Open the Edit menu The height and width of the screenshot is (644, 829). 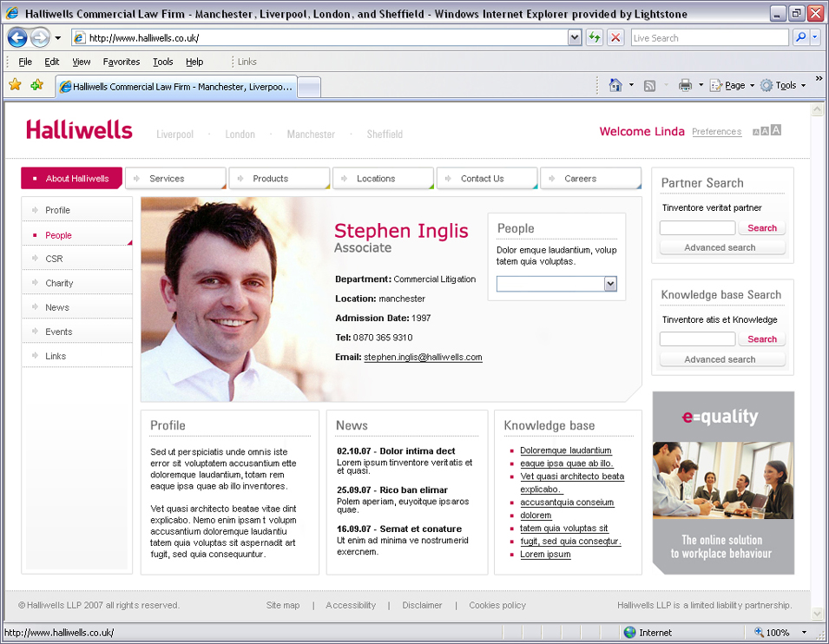point(52,62)
